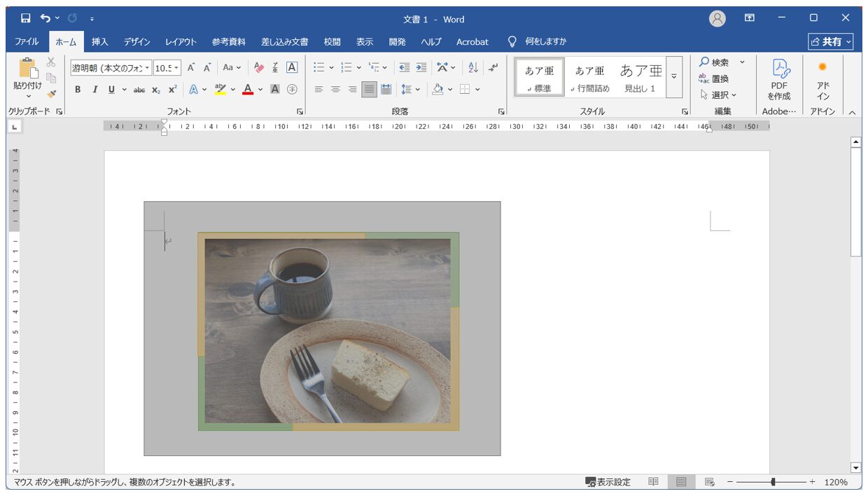
Task: Click the 貼り付け paste clipboard icon
Action: (28, 69)
